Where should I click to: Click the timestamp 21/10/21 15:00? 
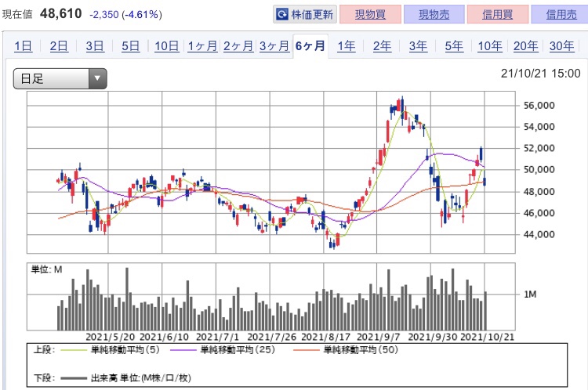coord(540,74)
